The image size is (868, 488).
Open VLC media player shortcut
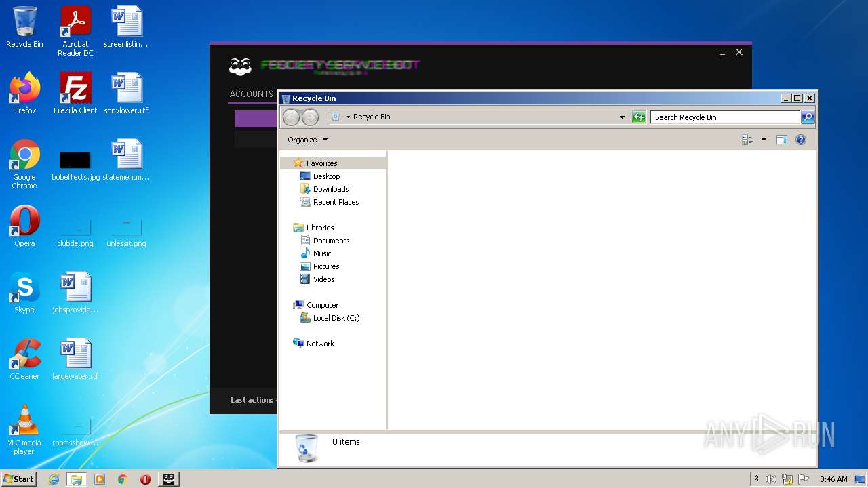pos(24,430)
